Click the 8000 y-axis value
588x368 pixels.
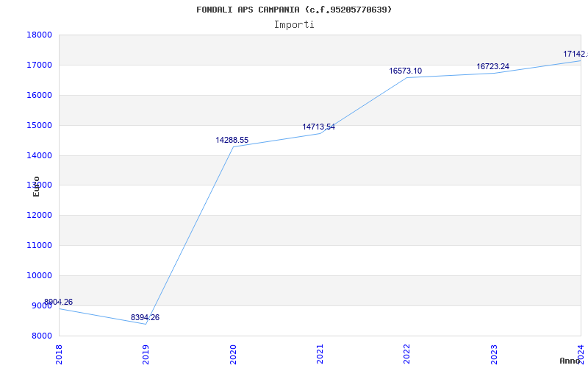(x=41, y=336)
